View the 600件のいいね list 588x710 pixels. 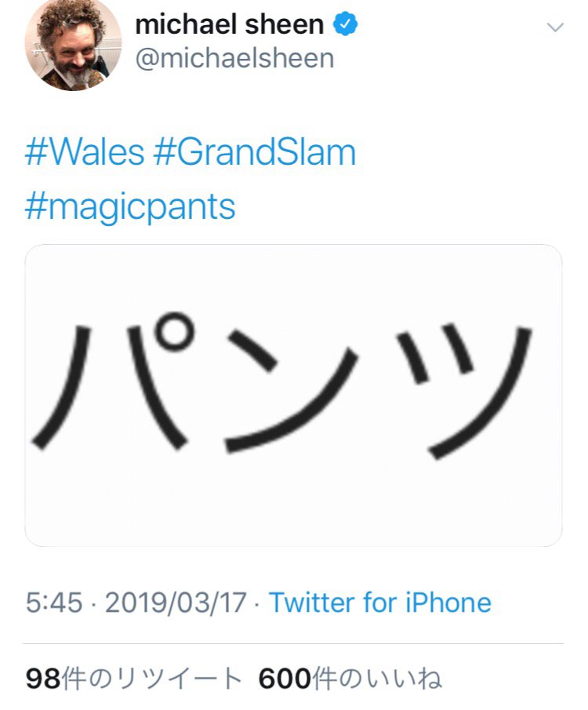[350, 679]
